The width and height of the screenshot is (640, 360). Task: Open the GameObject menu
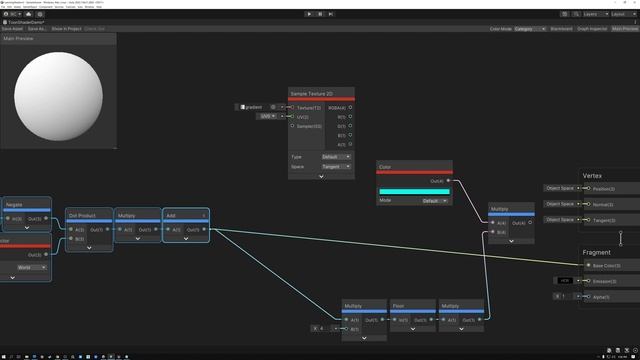[x=30, y=7]
